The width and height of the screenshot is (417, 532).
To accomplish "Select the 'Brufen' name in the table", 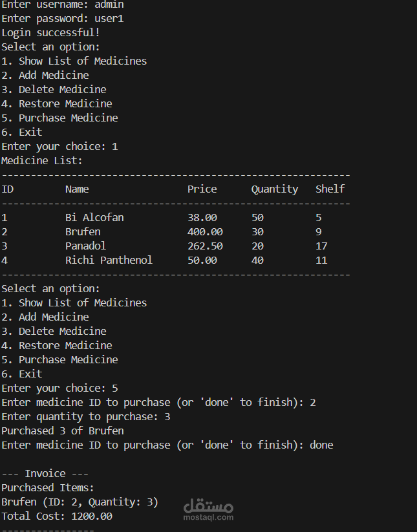I will click(83, 231).
